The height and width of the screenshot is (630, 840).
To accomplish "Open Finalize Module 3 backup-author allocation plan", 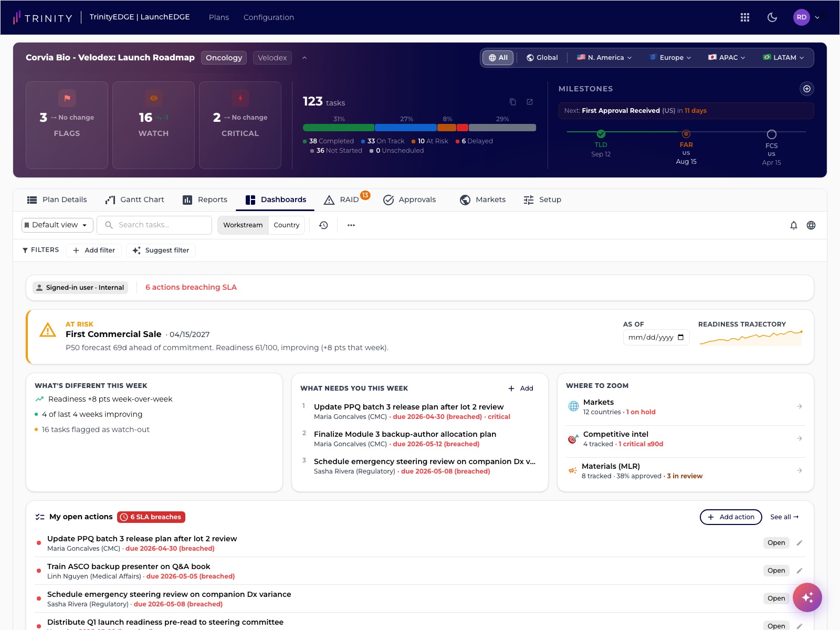I will pyautogui.click(x=405, y=434).
